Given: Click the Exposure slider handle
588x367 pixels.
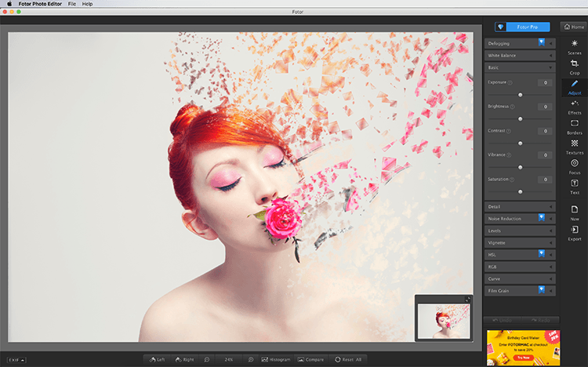Looking at the screenshot, I should (520, 95).
